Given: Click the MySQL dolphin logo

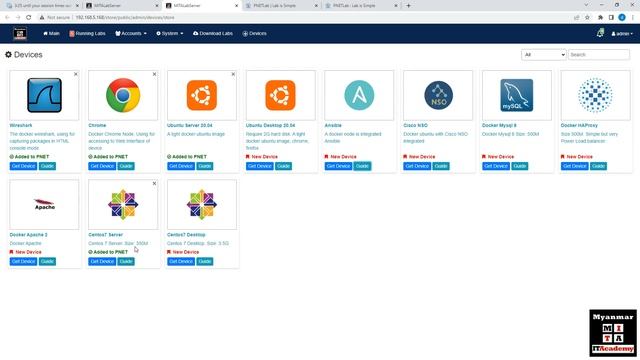Looking at the screenshot, I should point(517,95).
